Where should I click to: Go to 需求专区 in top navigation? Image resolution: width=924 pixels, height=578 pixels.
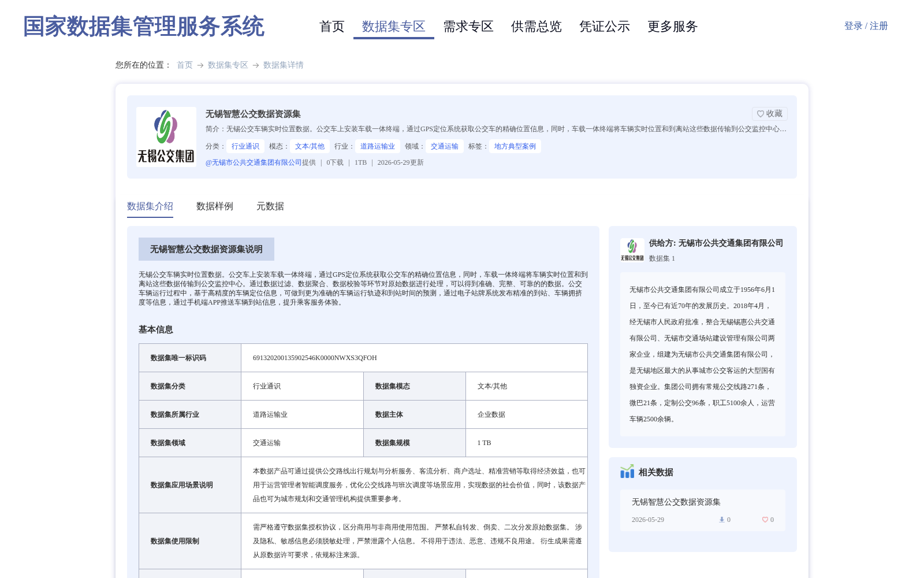click(468, 27)
